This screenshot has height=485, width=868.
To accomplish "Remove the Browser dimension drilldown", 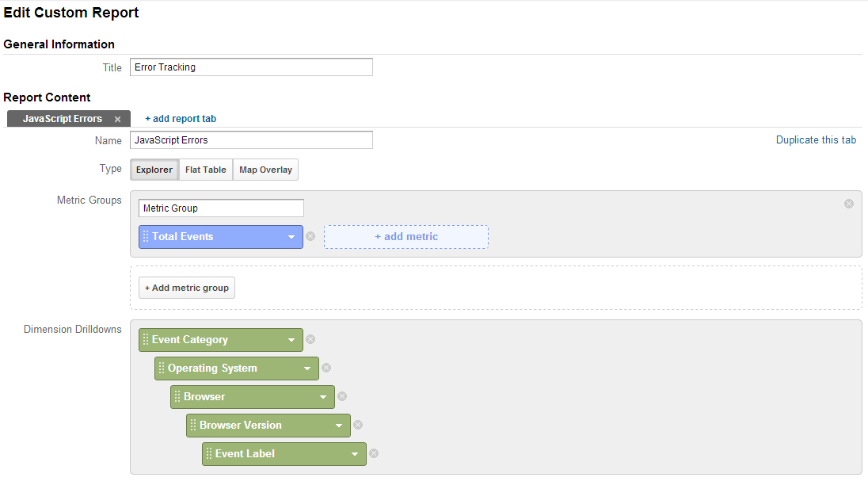I will pos(342,396).
